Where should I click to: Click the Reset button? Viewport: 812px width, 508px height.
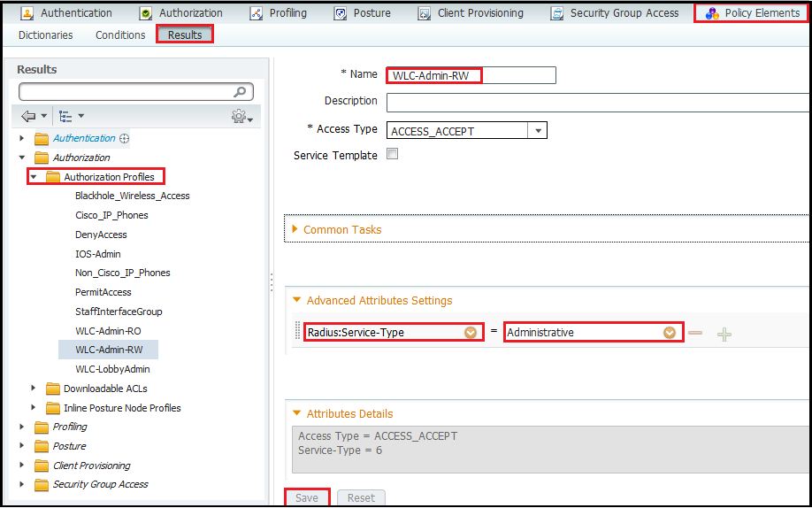click(361, 497)
